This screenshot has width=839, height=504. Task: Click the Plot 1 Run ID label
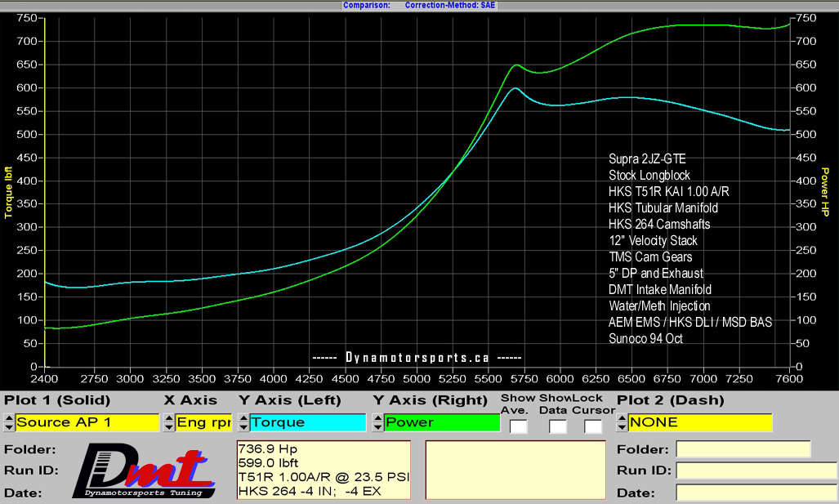[31, 471]
